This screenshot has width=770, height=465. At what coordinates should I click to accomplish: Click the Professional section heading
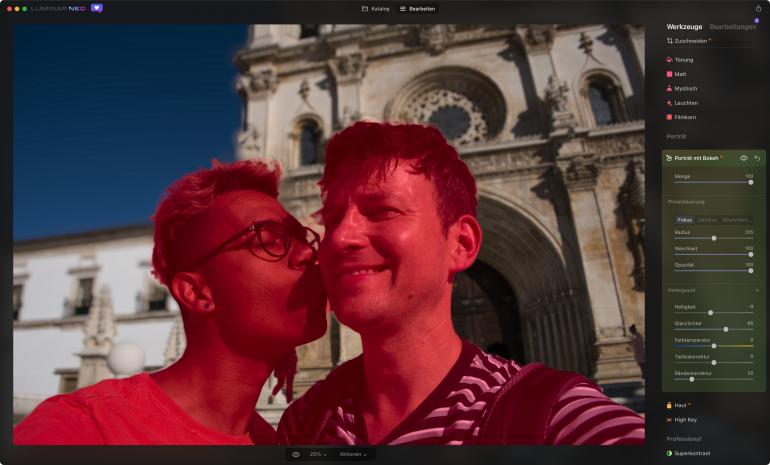[684, 439]
